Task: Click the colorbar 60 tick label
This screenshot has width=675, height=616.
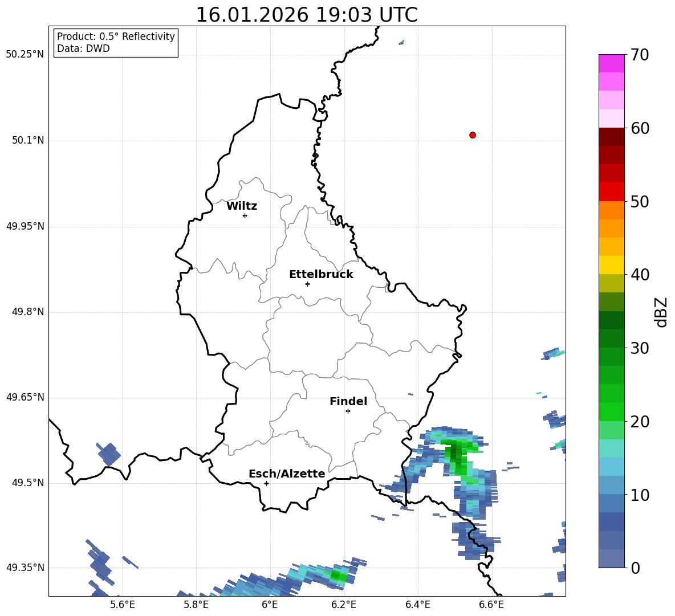Action: coord(640,128)
